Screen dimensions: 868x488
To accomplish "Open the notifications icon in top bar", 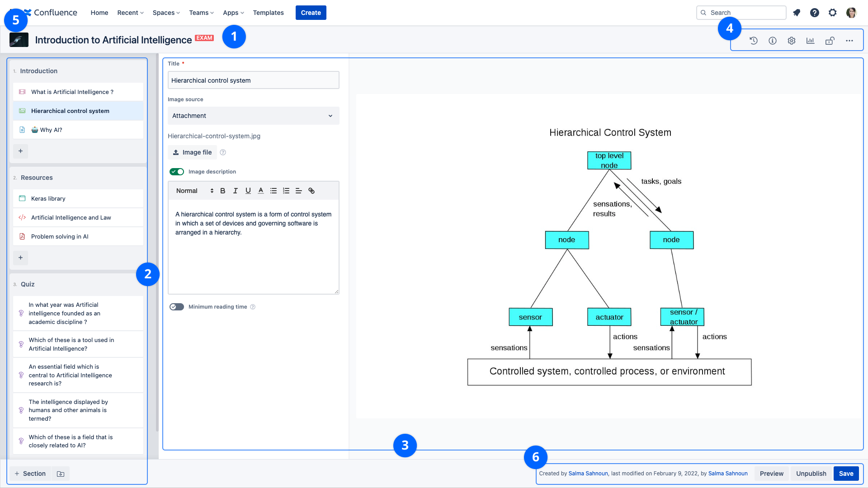I will click(x=797, y=13).
